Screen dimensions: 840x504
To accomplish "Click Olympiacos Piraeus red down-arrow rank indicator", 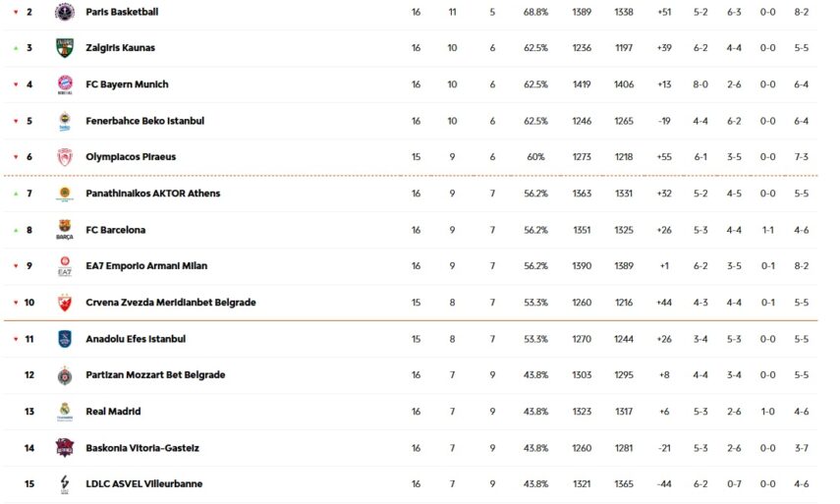I will [x=15, y=157].
